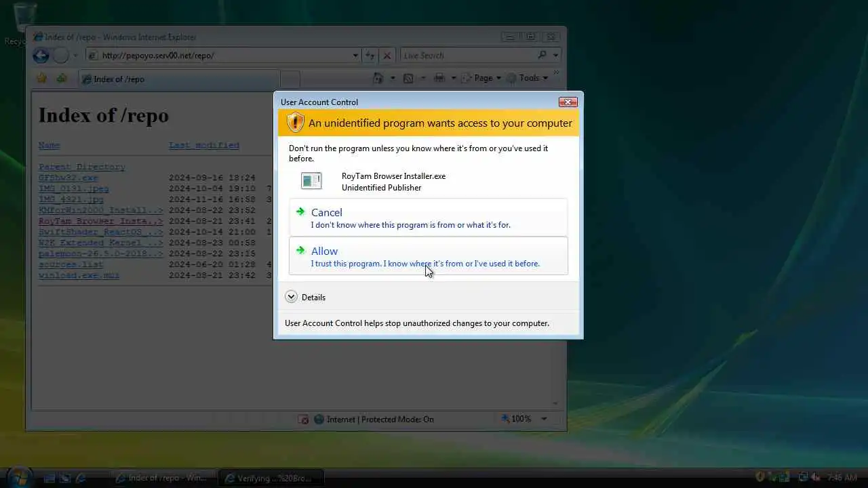Open the Tools menu in Internet Explorer
868x488 pixels.
[x=528, y=78]
